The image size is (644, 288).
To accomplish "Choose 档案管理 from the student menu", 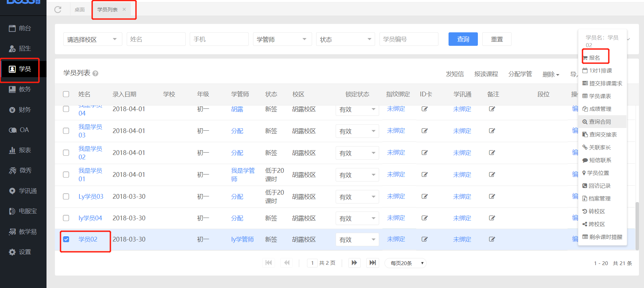I will pyautogui.click(x=596, y=198).
